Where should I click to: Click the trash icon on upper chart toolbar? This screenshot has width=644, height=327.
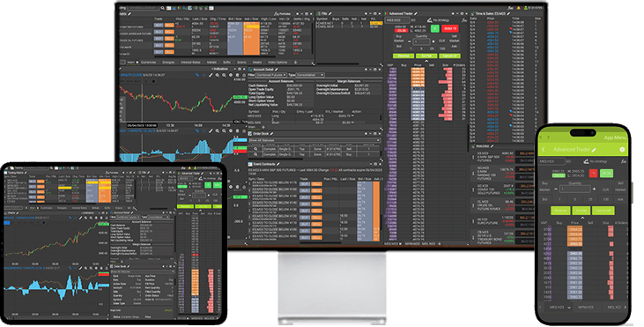(237, 75)
